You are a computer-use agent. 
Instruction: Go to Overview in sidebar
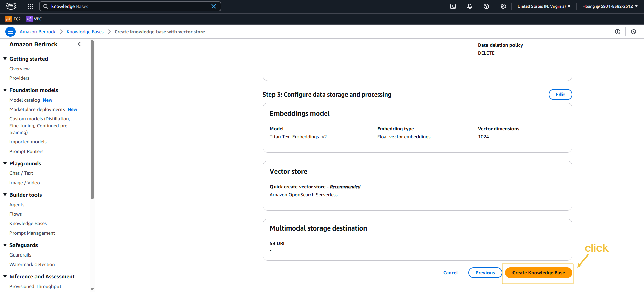[20, 69]
